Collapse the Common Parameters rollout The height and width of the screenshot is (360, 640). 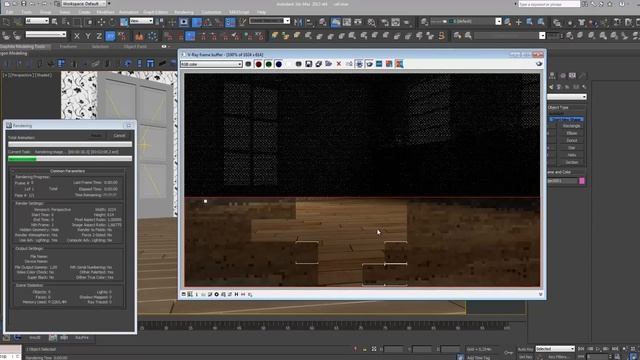[x=67, y=171]
